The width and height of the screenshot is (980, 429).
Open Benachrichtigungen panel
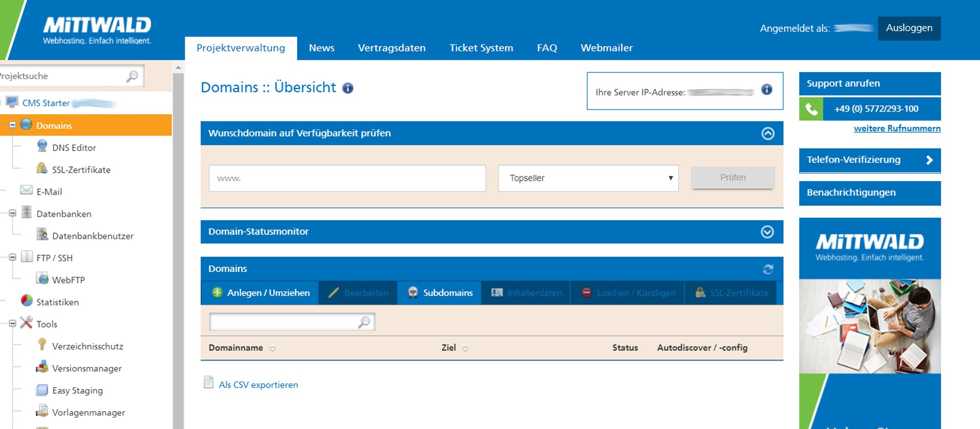pos(870,193)
